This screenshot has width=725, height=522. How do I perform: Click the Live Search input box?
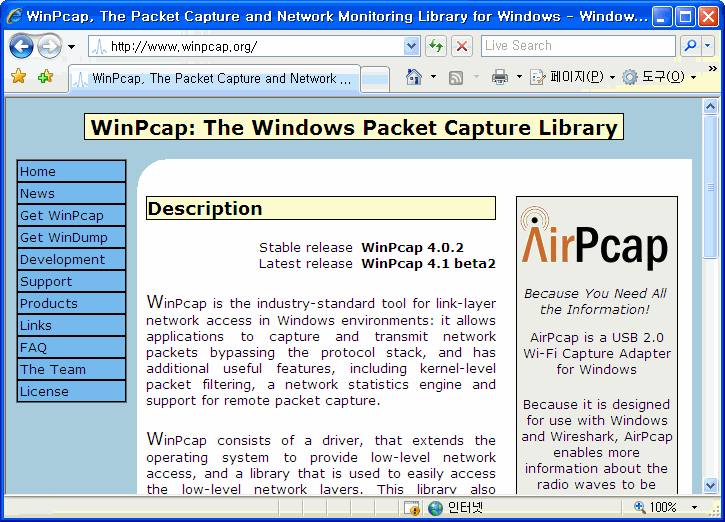click(x=578, y=46)
